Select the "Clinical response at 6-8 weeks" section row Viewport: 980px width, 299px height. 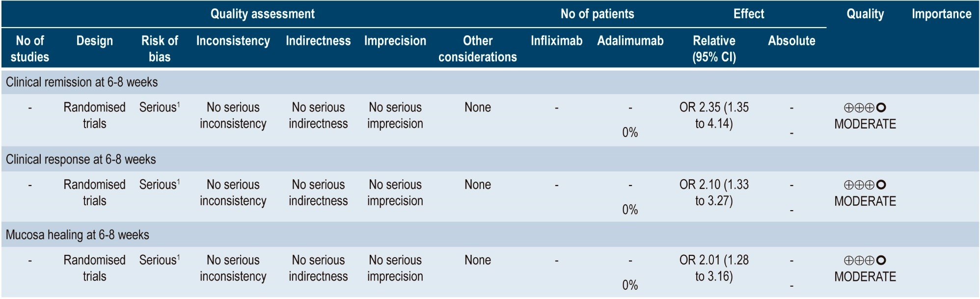click(81, 160)
